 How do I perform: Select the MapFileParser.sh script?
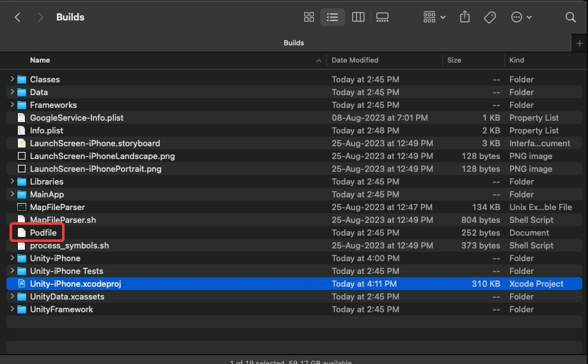[x=63, y=220]
